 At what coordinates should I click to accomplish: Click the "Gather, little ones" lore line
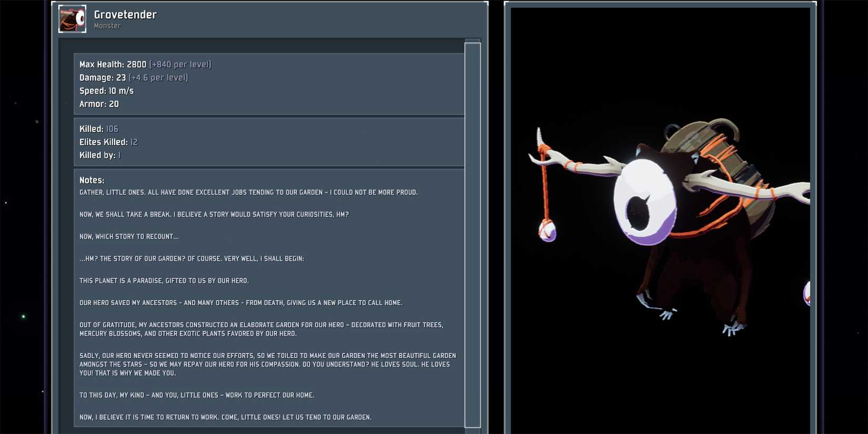point(248,193)
